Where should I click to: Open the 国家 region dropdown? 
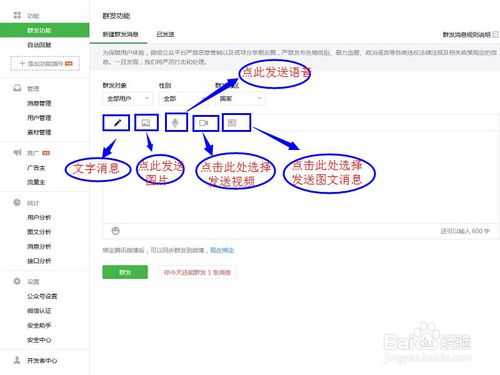point(240,99)
